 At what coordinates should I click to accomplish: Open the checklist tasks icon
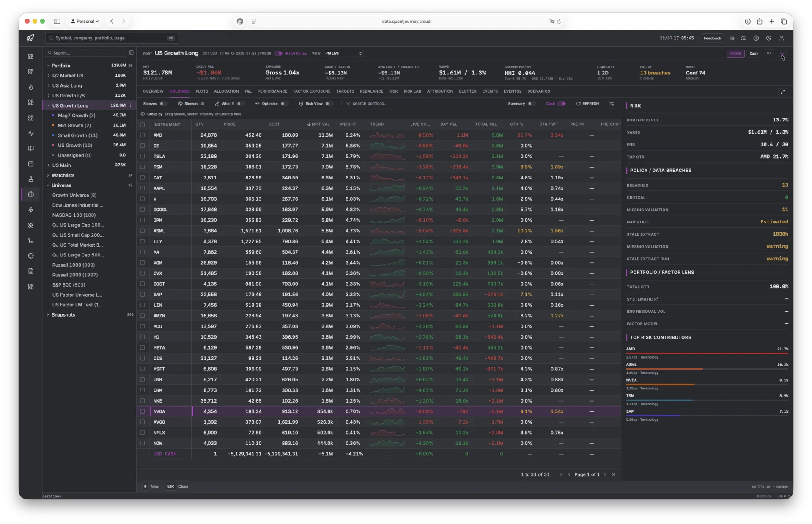coord(743,38)
